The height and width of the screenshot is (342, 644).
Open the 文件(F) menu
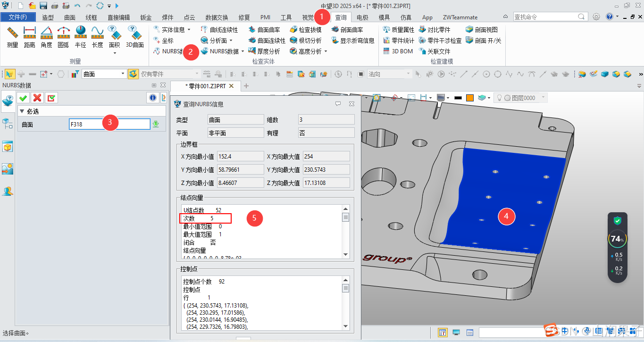click(18, 17)
